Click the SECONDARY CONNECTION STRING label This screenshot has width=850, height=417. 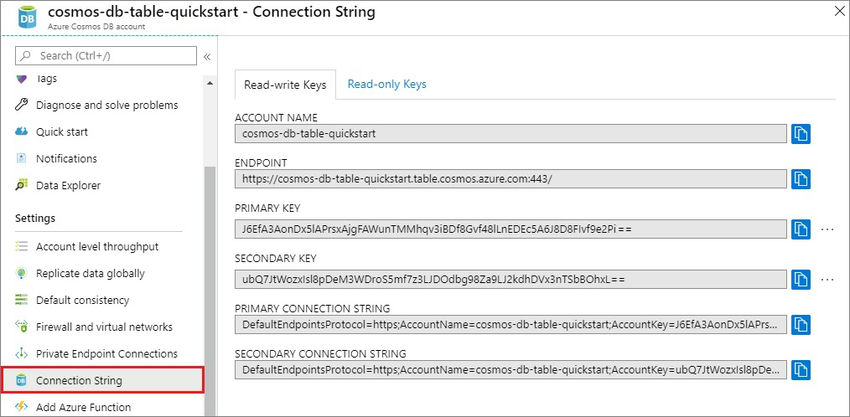[320, 354]
